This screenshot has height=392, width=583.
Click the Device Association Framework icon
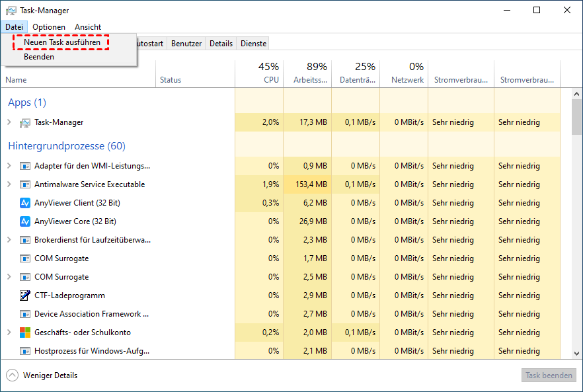25,314
